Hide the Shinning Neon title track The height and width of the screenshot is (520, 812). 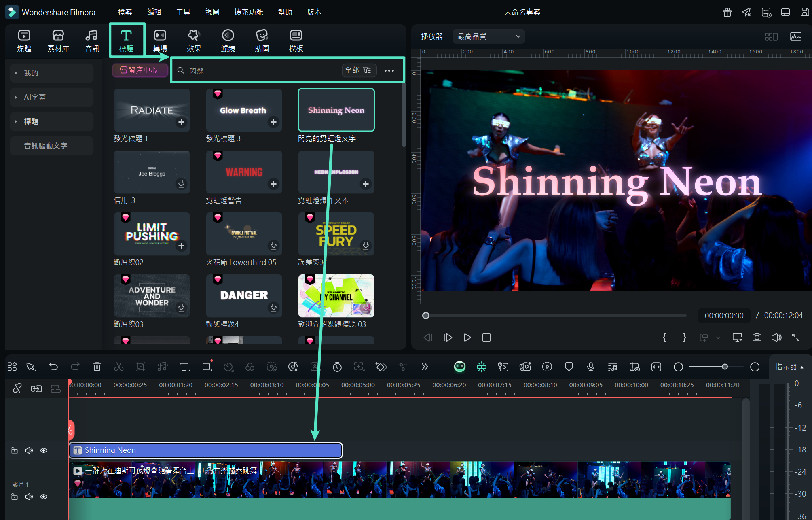coord(44,450)
